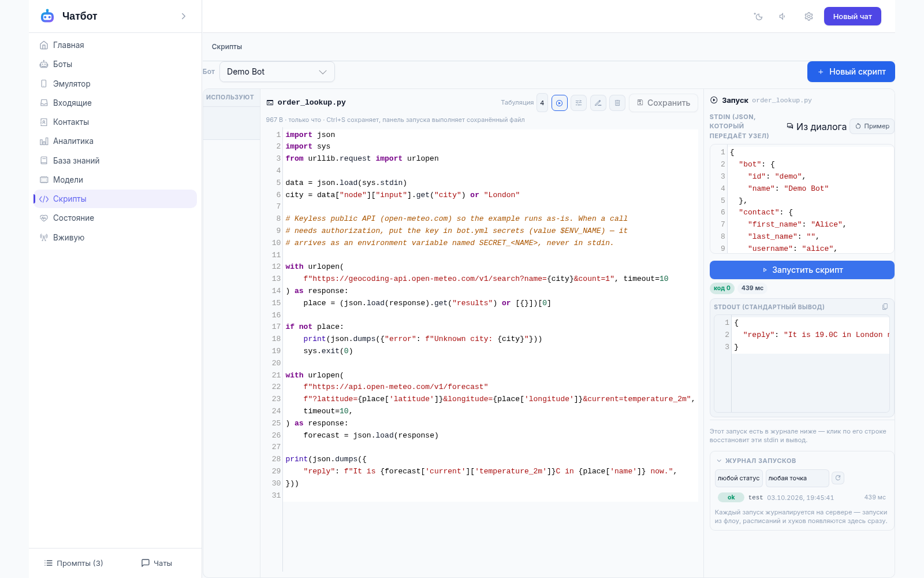Toggle dark mode with the moon icon
The height and width of the screenshot is (578, 924).
click(758, 17)
